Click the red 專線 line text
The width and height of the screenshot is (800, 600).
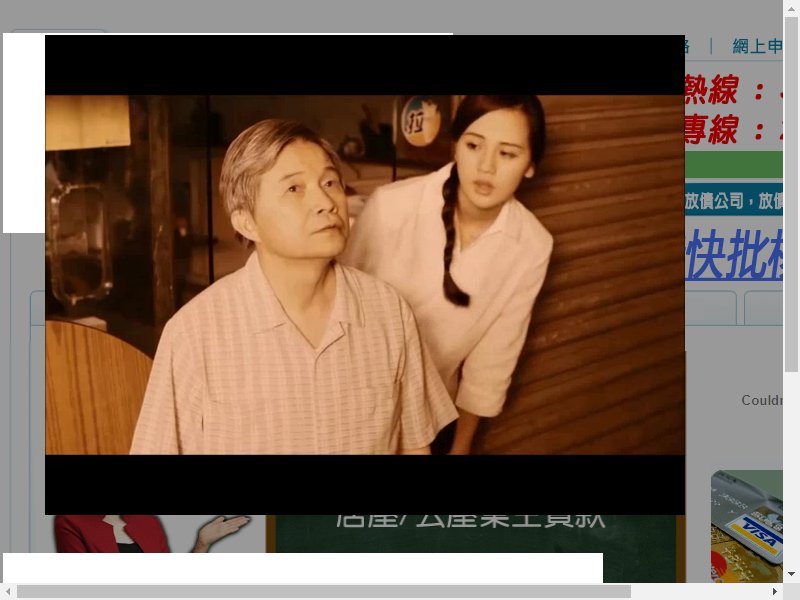734,130
